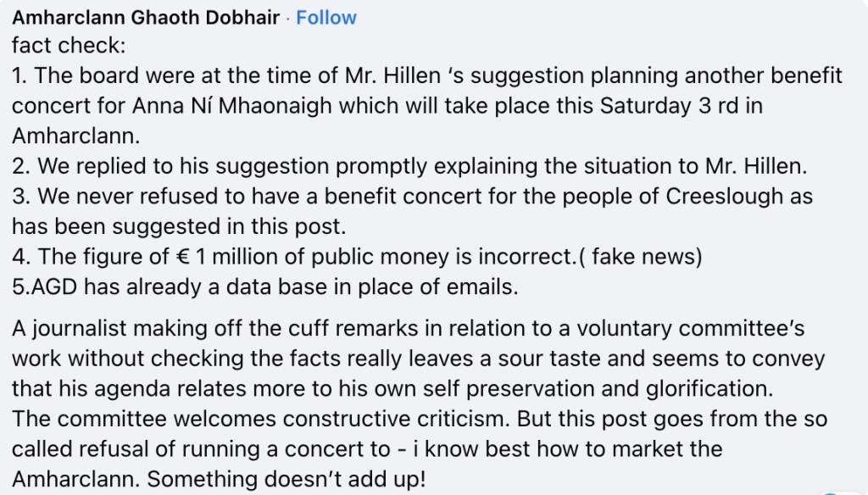
Task: Click the phrase "i know best"
Action: click(444, 448)
